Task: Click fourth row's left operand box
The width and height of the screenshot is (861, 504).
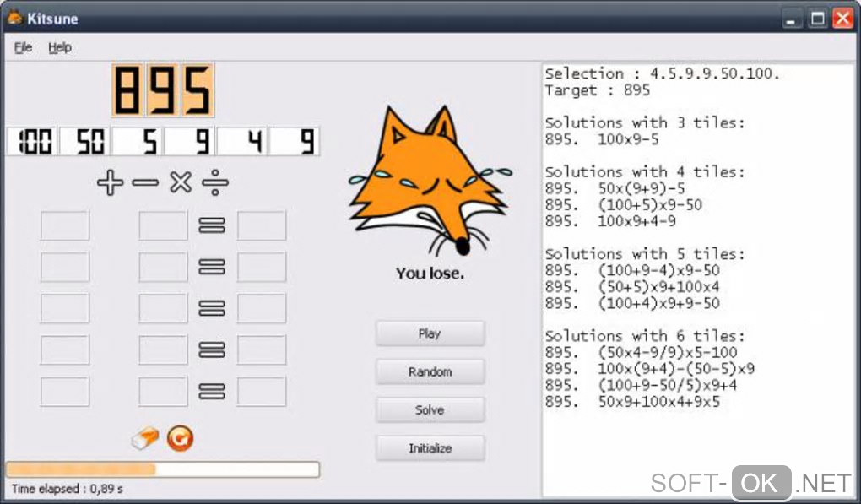Action: tap(65, 350)
